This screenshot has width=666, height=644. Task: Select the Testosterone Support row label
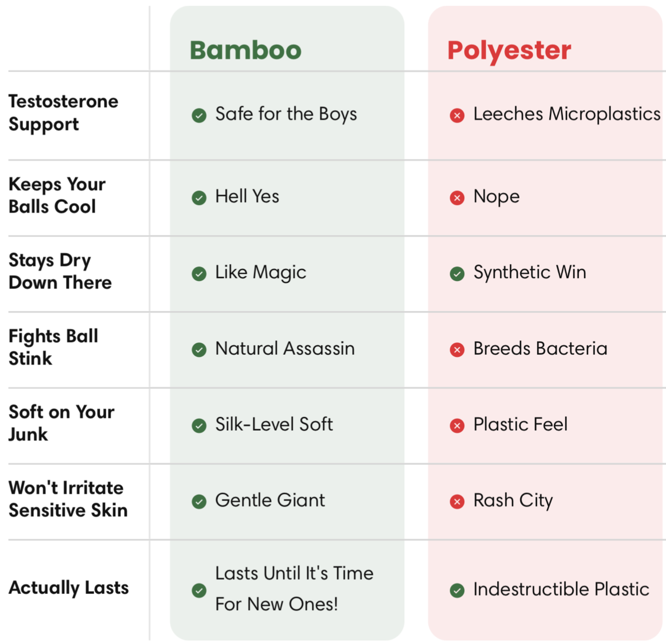point(63,113)
